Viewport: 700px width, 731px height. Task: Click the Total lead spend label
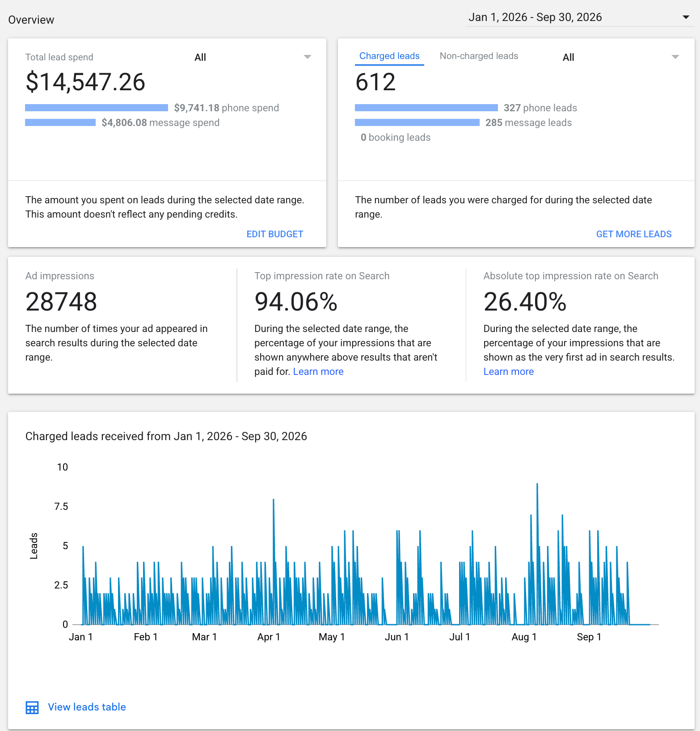tap(59, 57)
